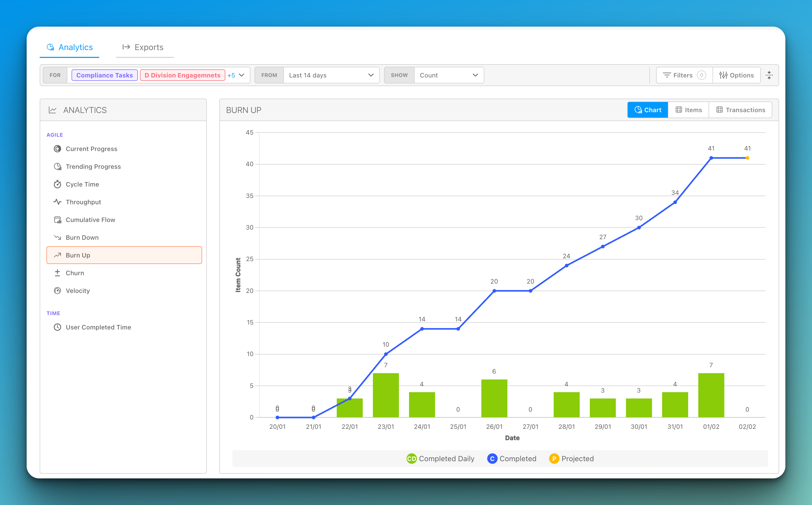
Task: Click the collapse toolbar icon beside Options
Action: click(769, 75)
